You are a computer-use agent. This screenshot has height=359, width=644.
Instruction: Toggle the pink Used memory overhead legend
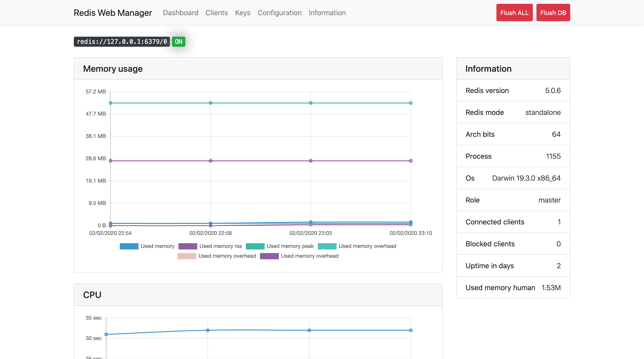click(186, 256)
